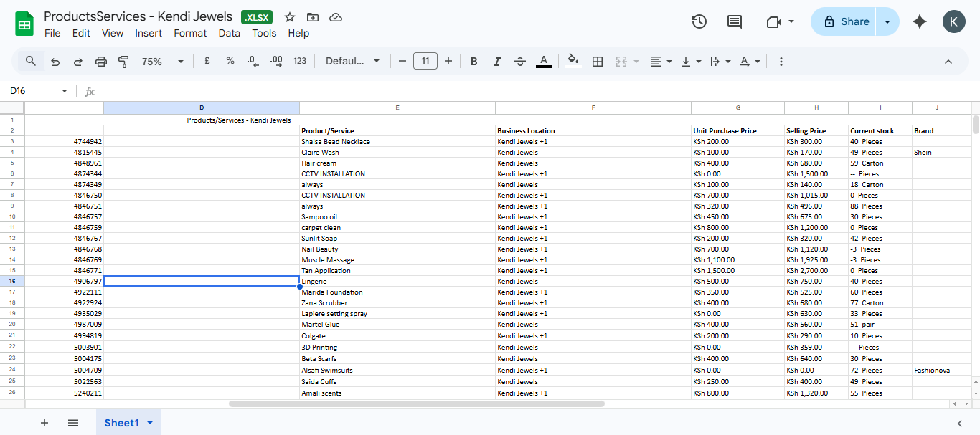
Task: Open version history clock icon
Action: (699, 21)
